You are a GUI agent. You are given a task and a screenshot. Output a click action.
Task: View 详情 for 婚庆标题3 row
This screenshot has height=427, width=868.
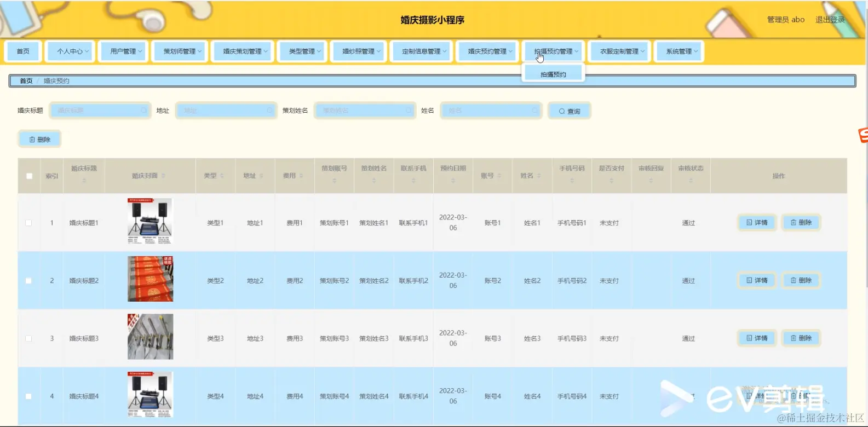tap(757, 338)
